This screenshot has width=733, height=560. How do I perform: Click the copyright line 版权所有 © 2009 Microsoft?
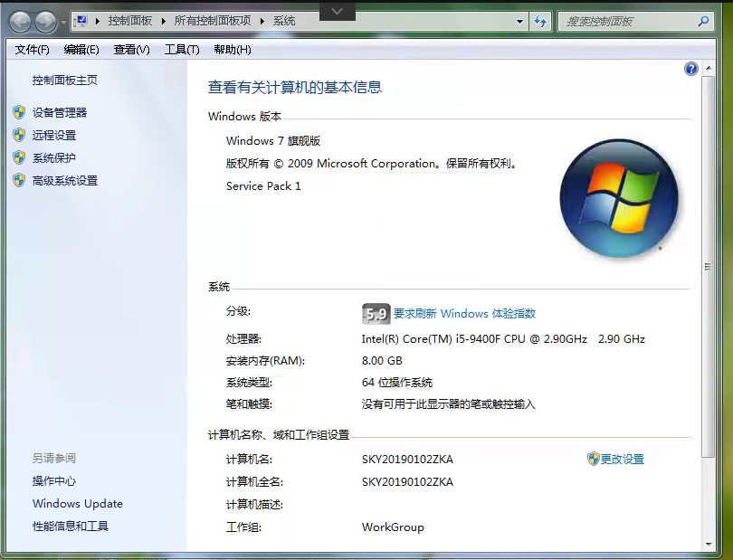tap(372, 164)
